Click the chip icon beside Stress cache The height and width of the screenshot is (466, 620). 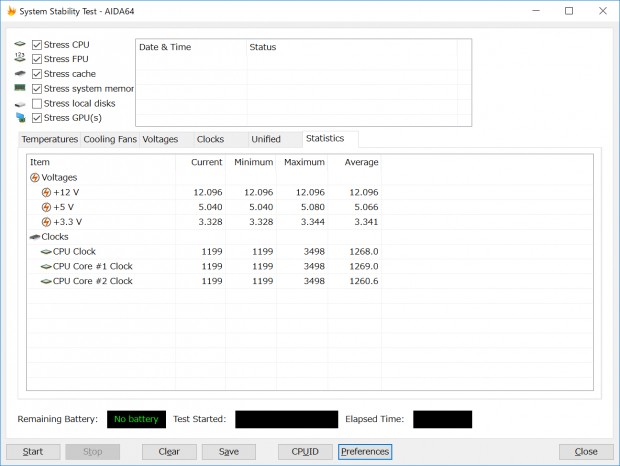pyautogui.click(x=20, y=74)
